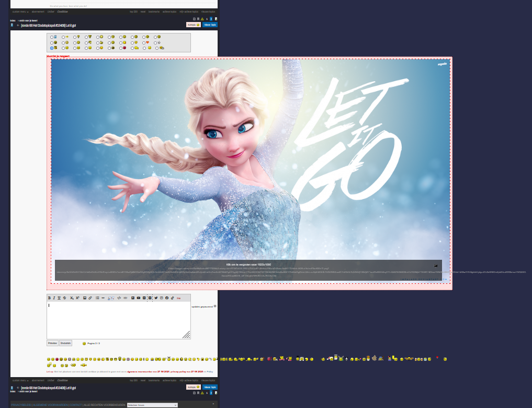Toggle bold formatting in the reply editor
The height and width of the screenshot is (408, 532).
point(49,298)
